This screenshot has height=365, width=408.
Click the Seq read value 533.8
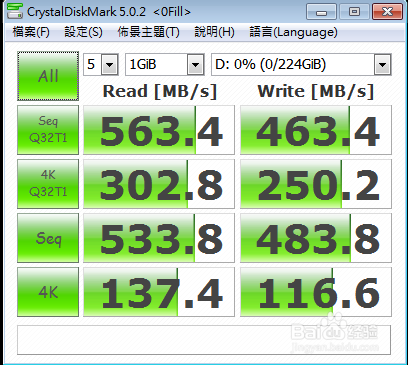coord(159,238)
